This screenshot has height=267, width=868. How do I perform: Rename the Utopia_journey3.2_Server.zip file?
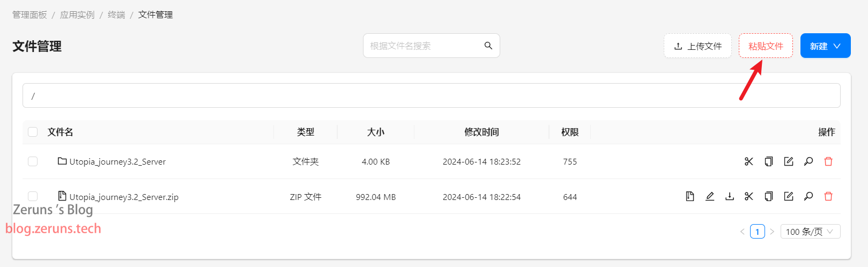(789, 197)
